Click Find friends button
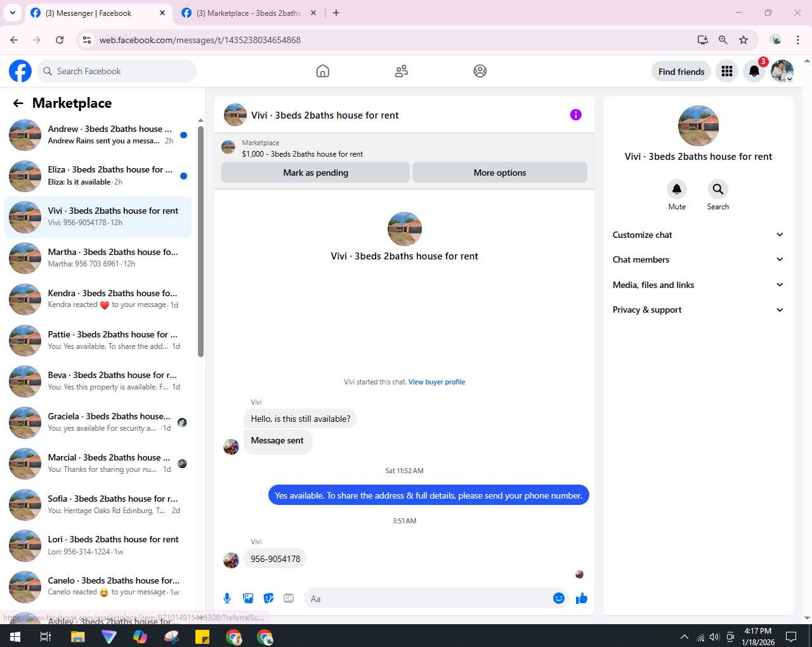812x647 pixels. click(x=681, y=72)
